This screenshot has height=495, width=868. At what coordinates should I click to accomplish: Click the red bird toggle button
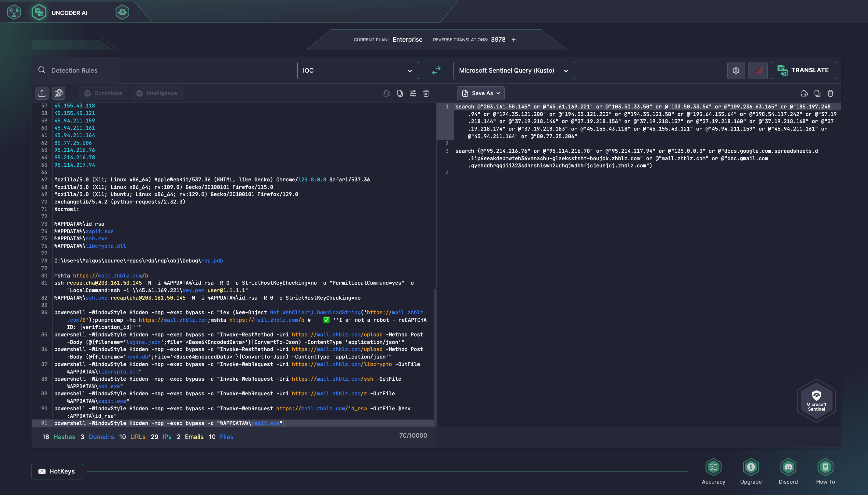(758, 70)
